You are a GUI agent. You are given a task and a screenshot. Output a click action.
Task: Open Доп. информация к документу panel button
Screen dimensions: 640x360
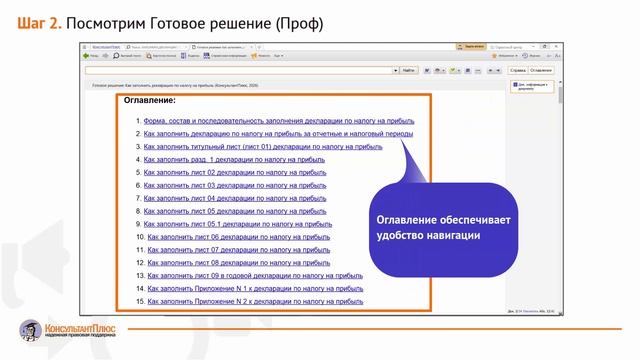tap(532, 86)
